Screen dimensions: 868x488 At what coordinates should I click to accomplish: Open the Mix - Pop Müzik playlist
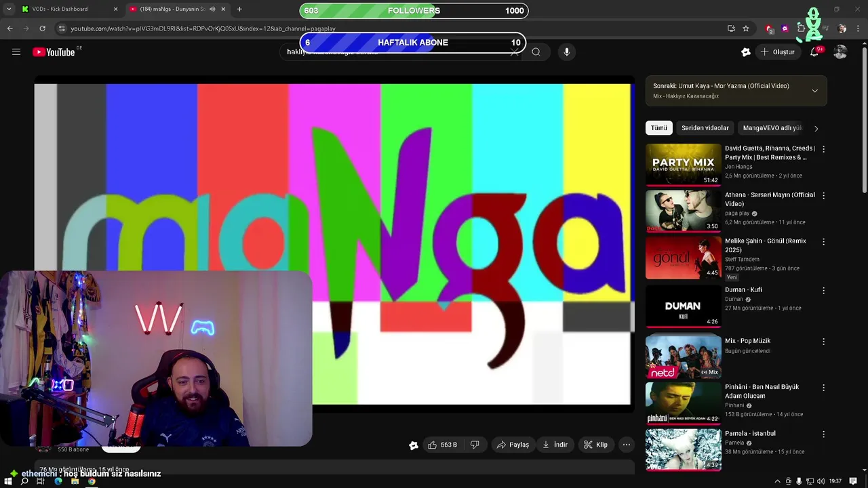coord(747,341)
